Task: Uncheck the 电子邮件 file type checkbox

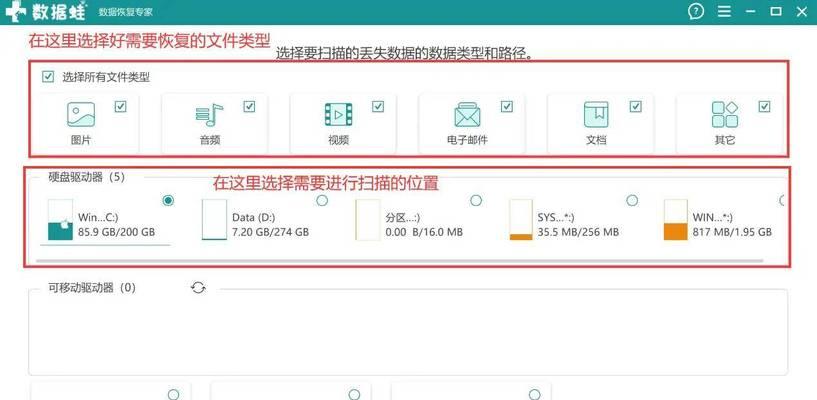Action: 506,107
